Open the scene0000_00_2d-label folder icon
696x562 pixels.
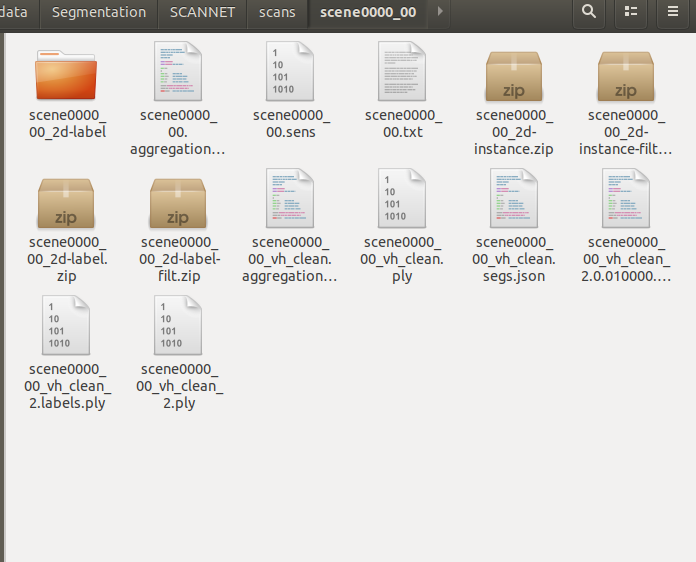coord(66,75)
